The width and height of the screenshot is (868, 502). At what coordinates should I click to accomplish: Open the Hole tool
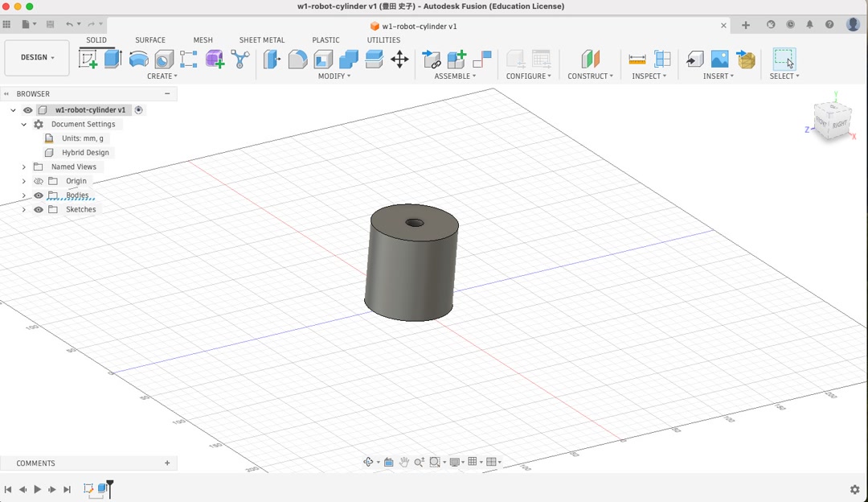tap(163, 58)
